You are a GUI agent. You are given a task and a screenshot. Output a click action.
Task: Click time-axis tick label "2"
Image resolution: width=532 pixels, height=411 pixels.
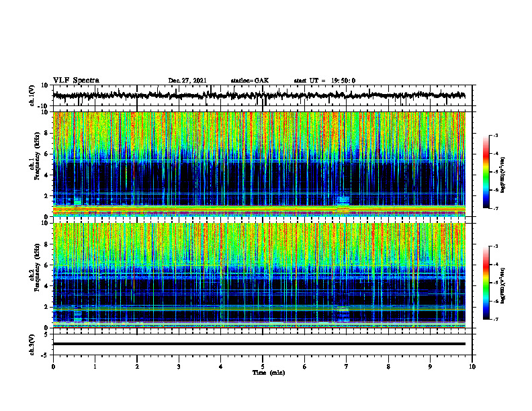137,367
